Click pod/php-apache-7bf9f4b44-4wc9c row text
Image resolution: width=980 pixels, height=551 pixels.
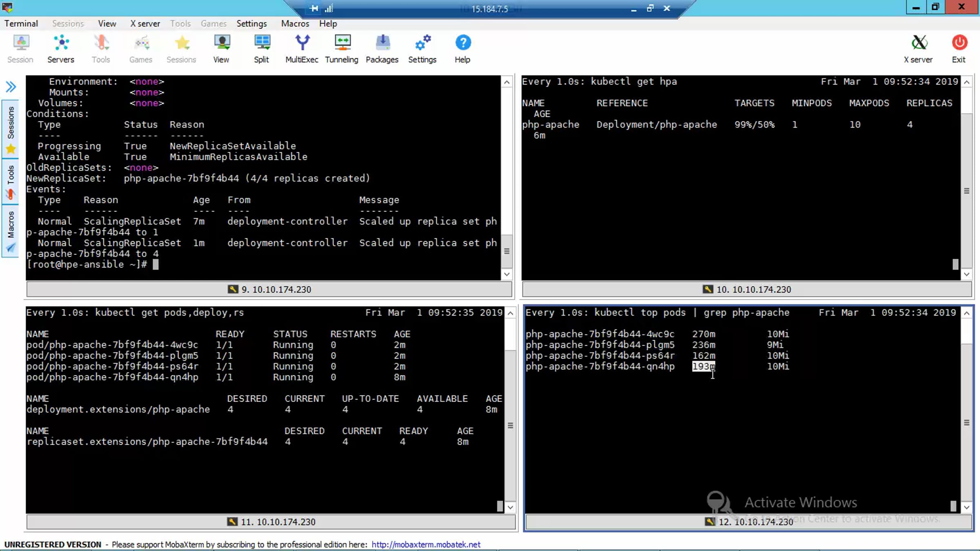tap(112, 345)
